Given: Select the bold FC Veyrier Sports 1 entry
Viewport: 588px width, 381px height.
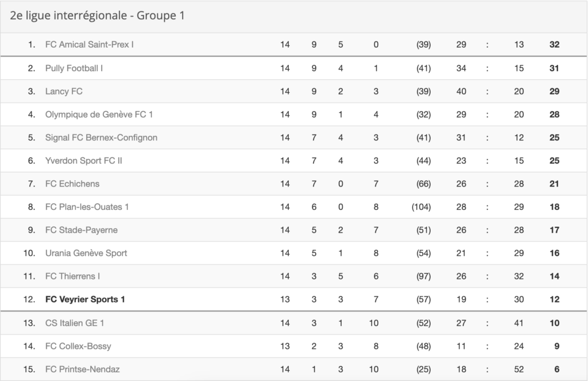Looking at the screenshot, I should click(x=85, y=300).
